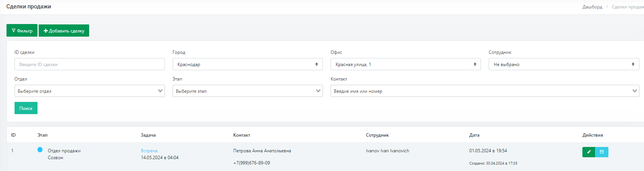
Task: Click the Поиск button
Action: coord(26,108)
